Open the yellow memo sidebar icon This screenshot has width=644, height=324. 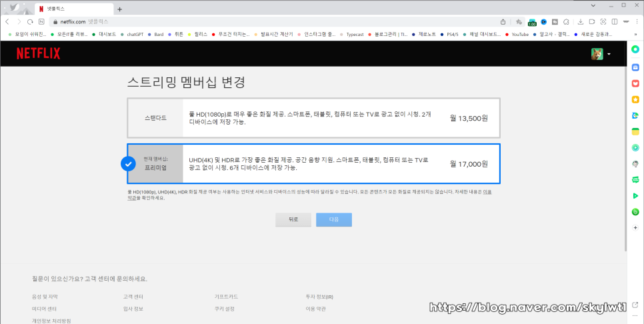635,131
